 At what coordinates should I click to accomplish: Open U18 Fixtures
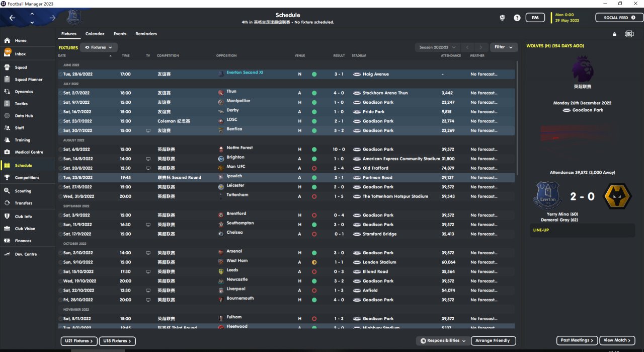tap(117, 341)
